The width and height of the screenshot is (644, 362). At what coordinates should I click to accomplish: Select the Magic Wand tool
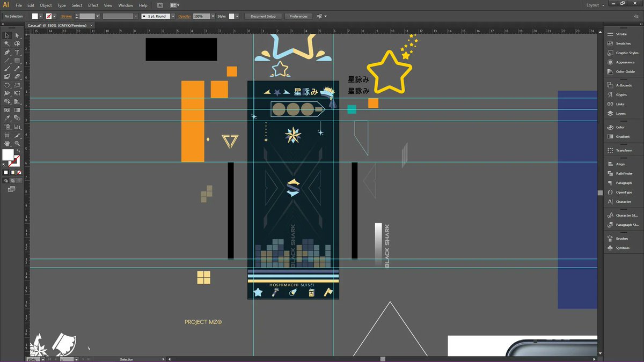(x=7, y=44)
